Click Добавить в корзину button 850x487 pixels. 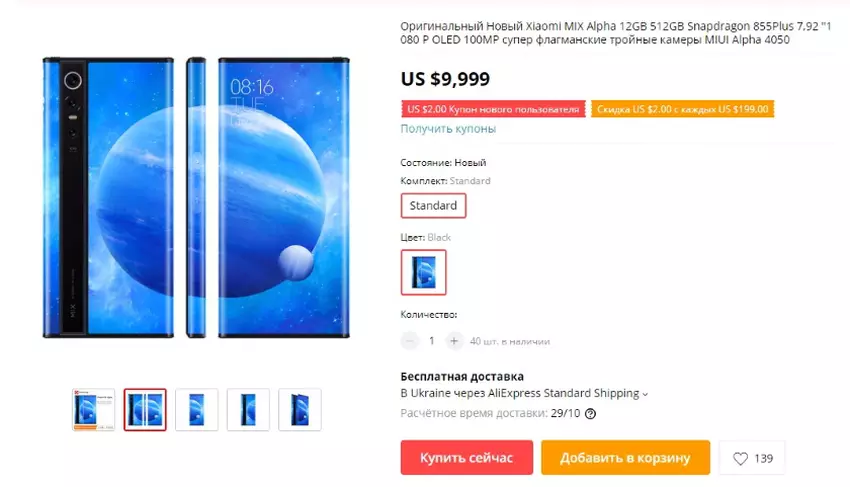625,458
